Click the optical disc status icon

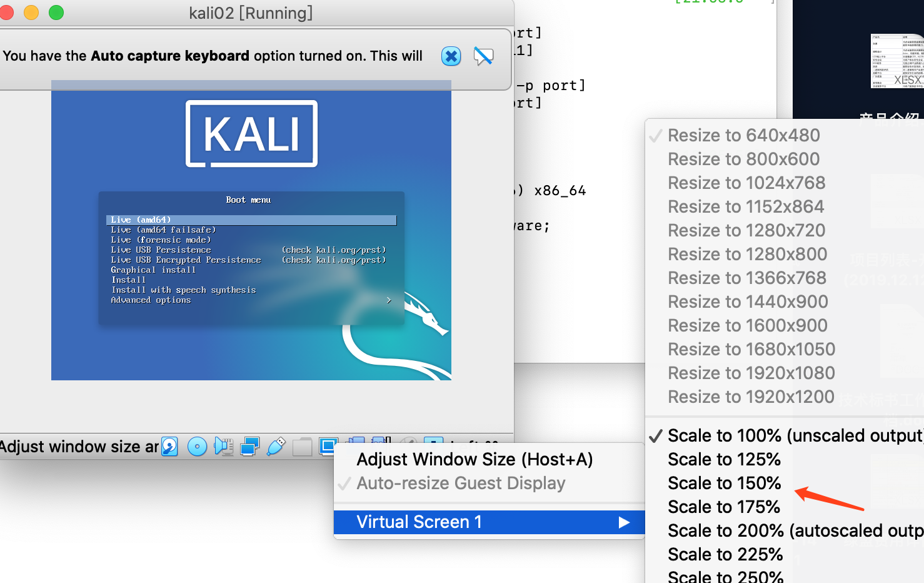click(197, 447)
